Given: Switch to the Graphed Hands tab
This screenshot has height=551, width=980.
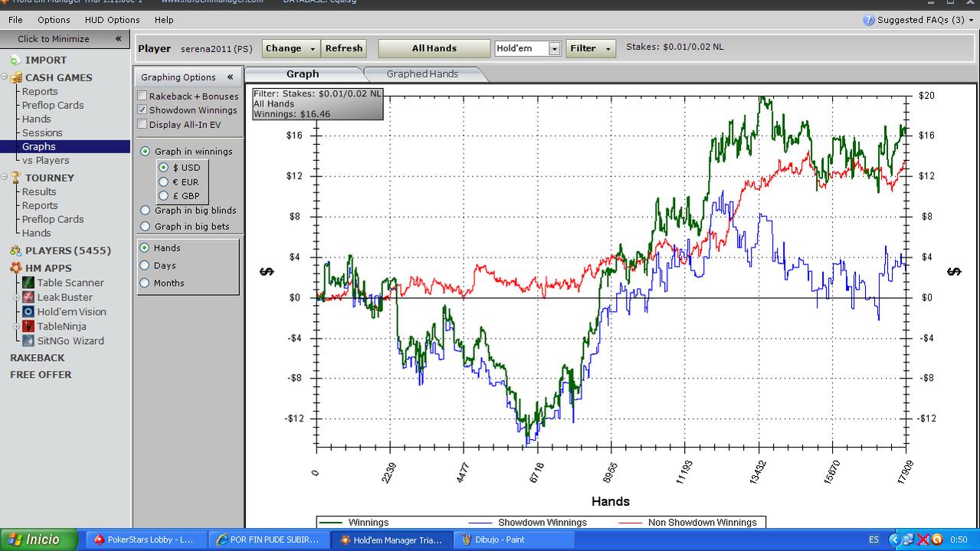Looking at the screenshot, I should [422, 74].
